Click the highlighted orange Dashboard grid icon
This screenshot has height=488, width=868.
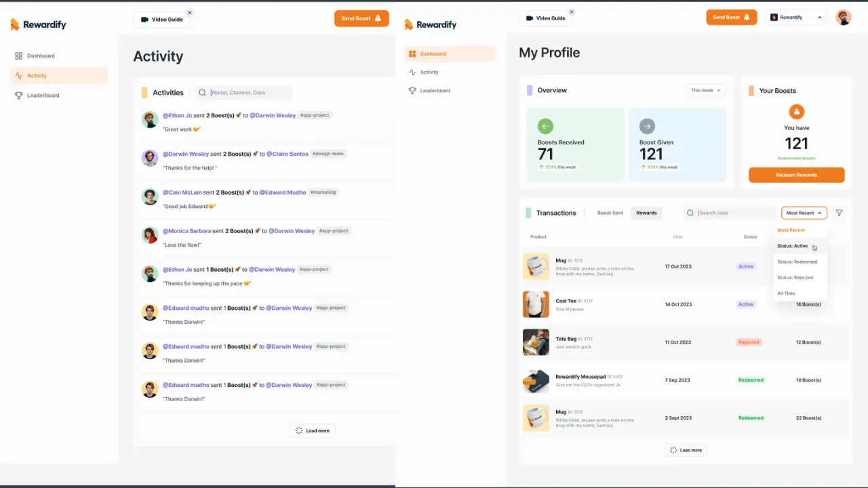(412, 54)
